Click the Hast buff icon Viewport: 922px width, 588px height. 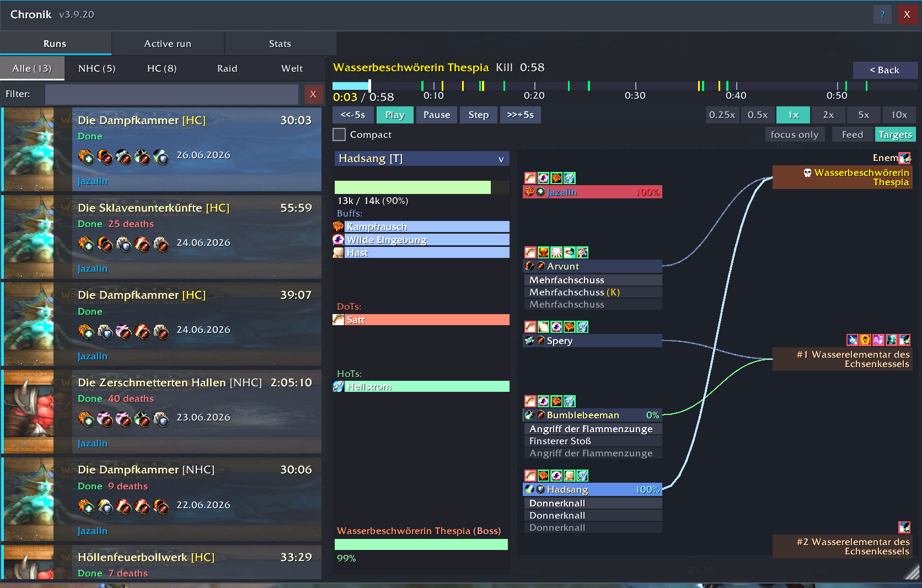[x=339, y=252]
